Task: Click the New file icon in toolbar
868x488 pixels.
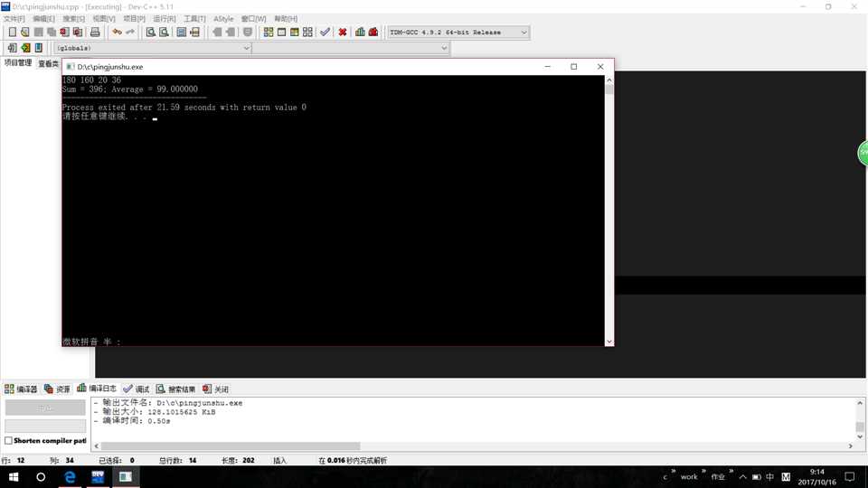Action: pyautogui.click(x=12, y=33)
